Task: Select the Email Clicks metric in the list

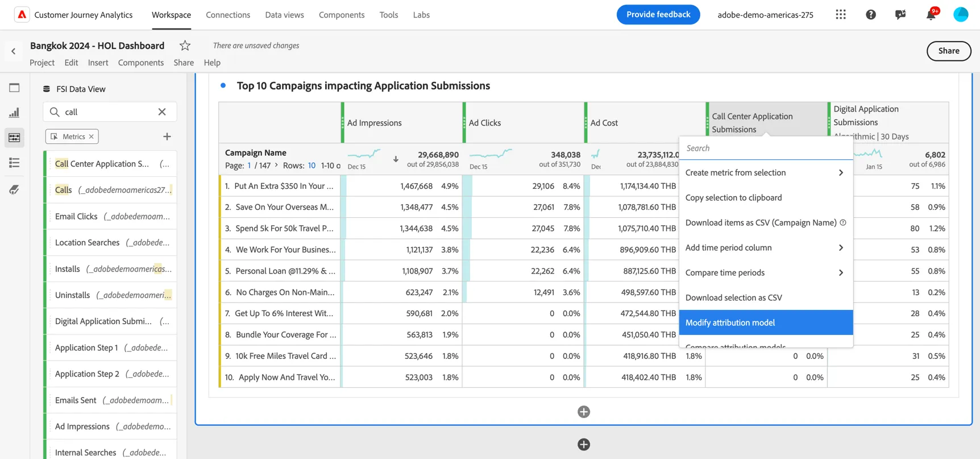Action: pyautogui.click(x=112, y=216)
